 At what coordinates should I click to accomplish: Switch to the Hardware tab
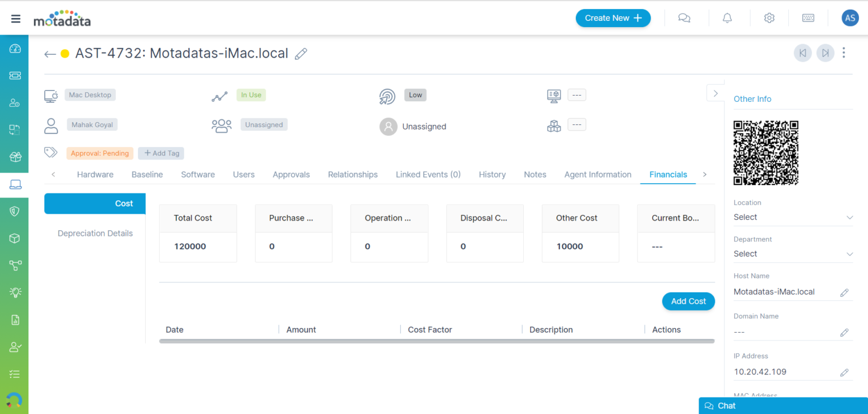pos(95,174)
